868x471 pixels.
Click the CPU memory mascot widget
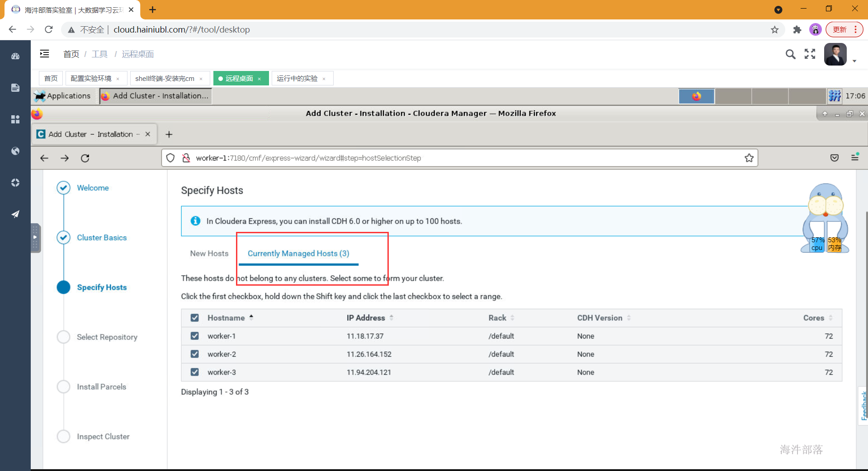826,218
